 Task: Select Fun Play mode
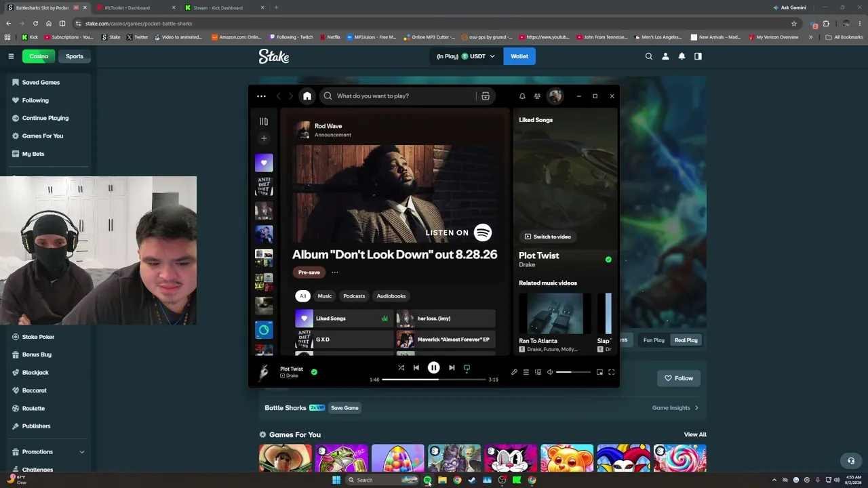pyautogui.click(x=654, y=340)
